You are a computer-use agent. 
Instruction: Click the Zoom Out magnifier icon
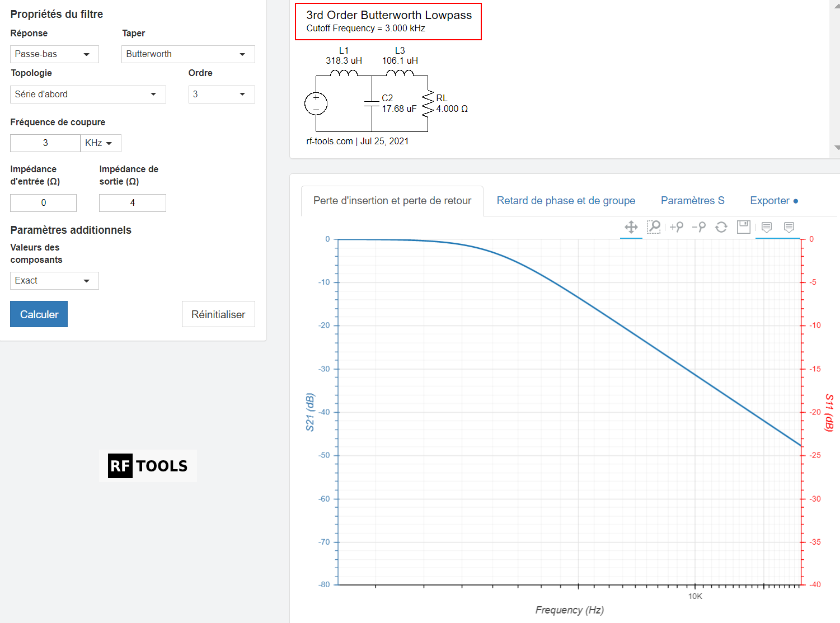tap(698, 227)
